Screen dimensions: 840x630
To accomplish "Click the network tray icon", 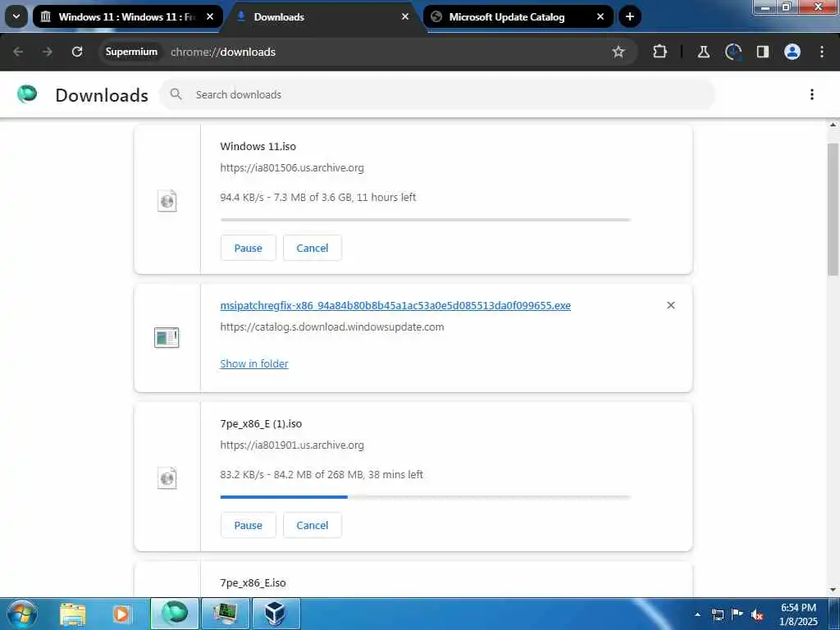I will coord(717,614).
